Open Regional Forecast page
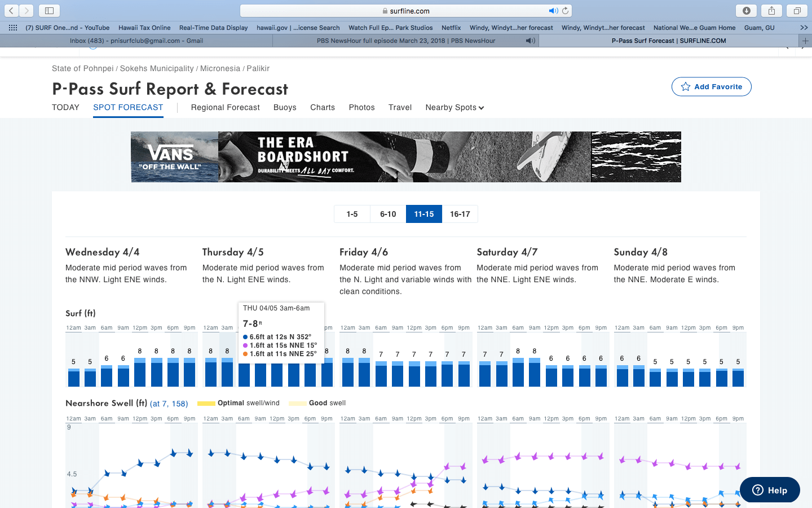The width and height of the screenshot is (812, 508). pos(226,107)
